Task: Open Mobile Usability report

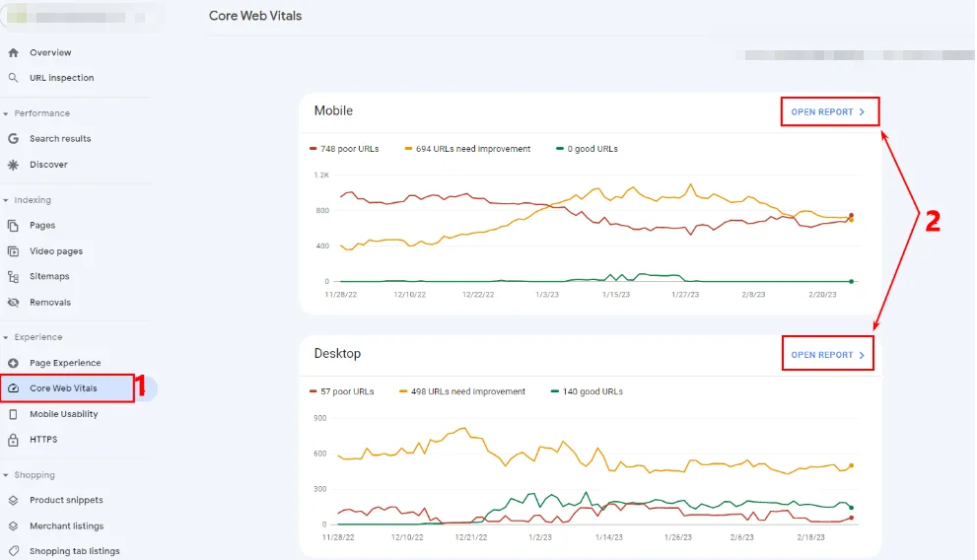Action: pyautogui.click(x=63, y=414)
